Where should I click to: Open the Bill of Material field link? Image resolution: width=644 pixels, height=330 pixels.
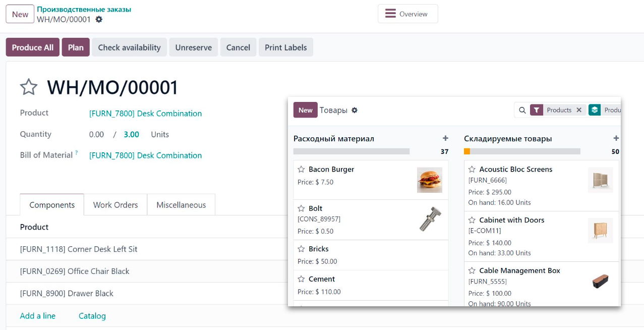[145, 155]
